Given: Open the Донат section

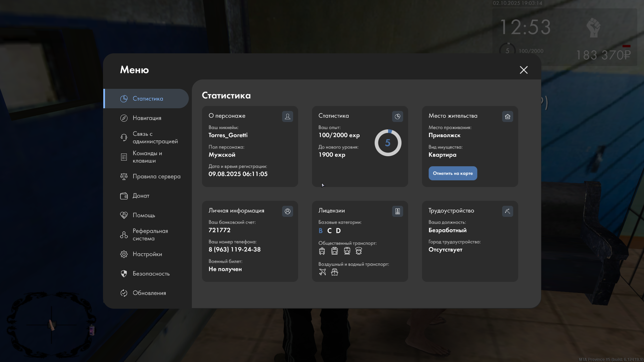Looking at the screenshot, I should pyautogui.click(x=141, y=196).
